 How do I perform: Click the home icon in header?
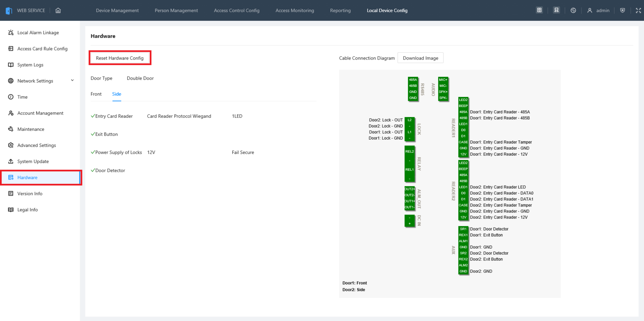pos(58,10)
